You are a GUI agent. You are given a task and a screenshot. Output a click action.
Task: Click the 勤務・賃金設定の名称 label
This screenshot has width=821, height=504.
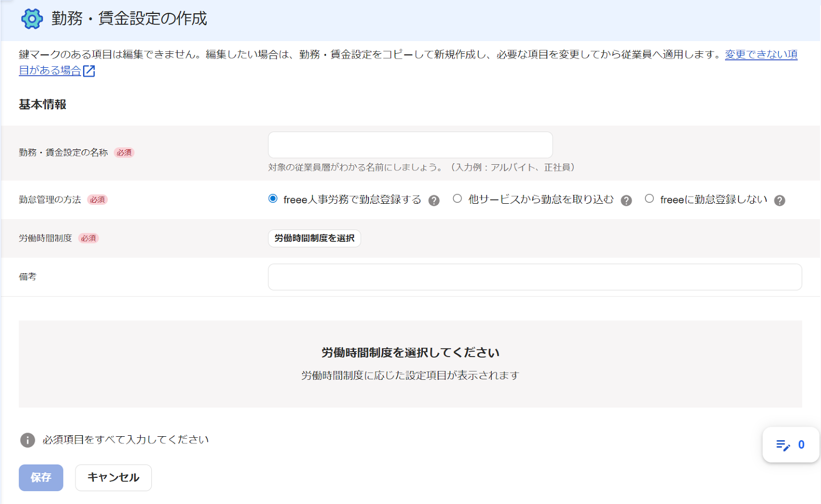pos(64,152)
